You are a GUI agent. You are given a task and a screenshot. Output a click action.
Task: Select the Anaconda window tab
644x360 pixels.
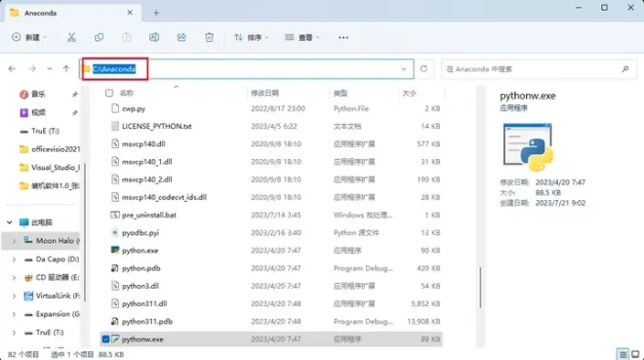(72, 13)
